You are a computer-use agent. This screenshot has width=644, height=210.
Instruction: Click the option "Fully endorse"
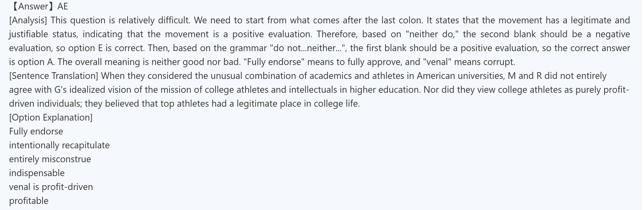[36, 131]
